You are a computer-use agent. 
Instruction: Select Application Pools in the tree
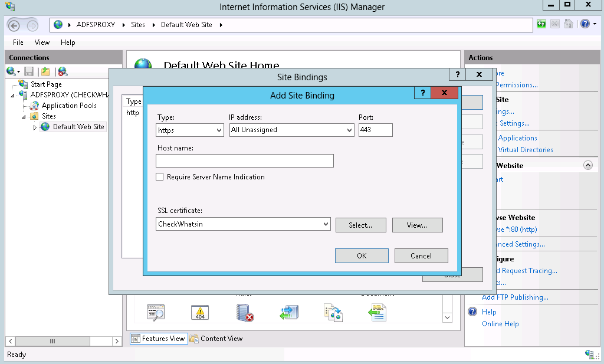pos(69,106)
